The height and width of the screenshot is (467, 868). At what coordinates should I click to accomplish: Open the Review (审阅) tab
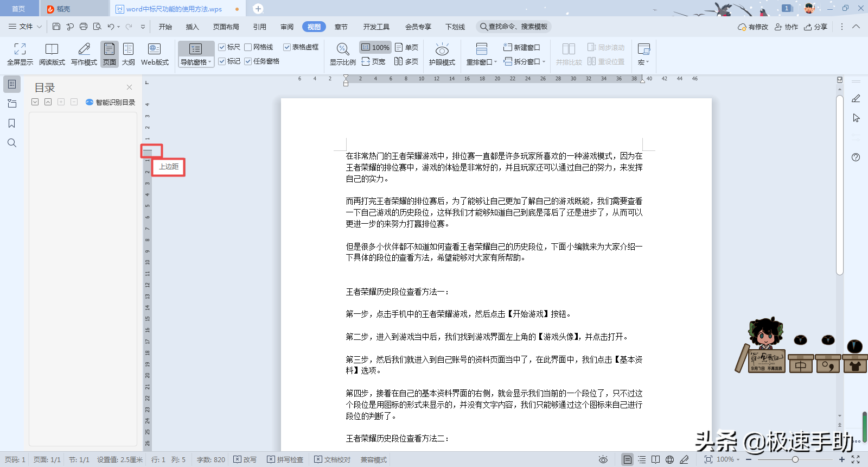287,27
